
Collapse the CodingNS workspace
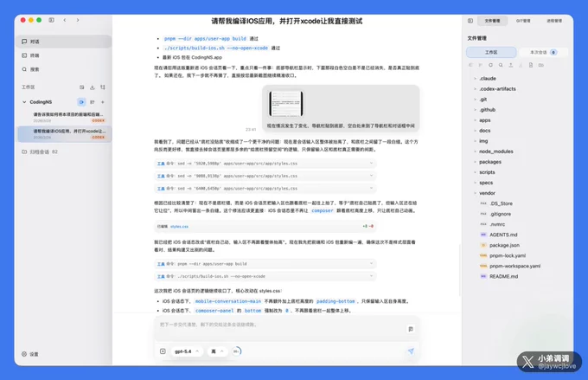24,102
